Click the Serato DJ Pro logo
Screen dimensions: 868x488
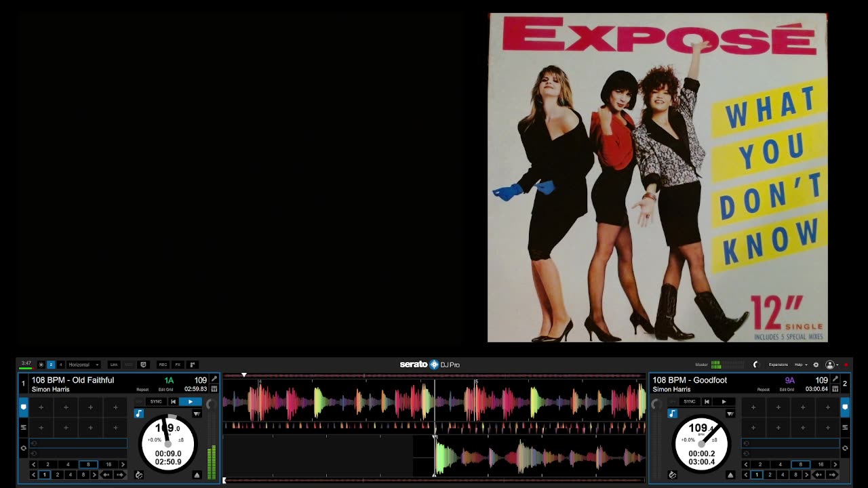(430, 365)
